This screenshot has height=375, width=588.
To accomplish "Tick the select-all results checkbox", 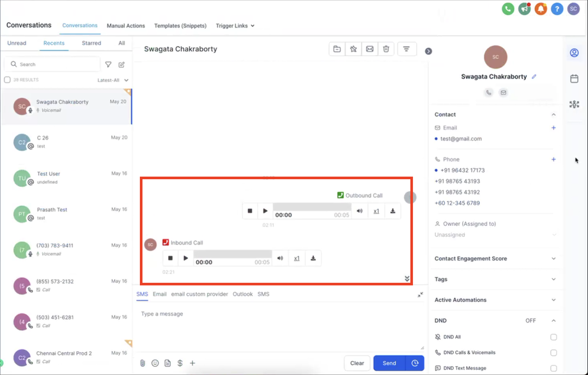I will coord(8,80).
